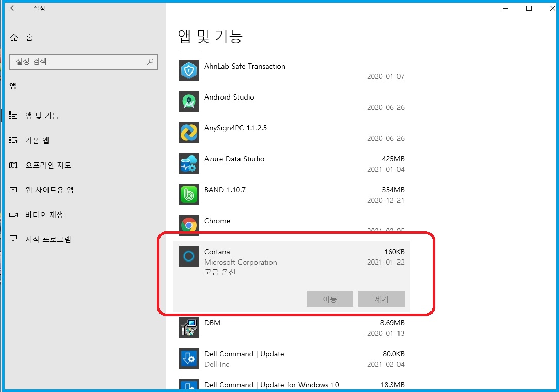Select Android Studio entry name
Viewport: 559px width, 392px height.
tap(229, 97)
